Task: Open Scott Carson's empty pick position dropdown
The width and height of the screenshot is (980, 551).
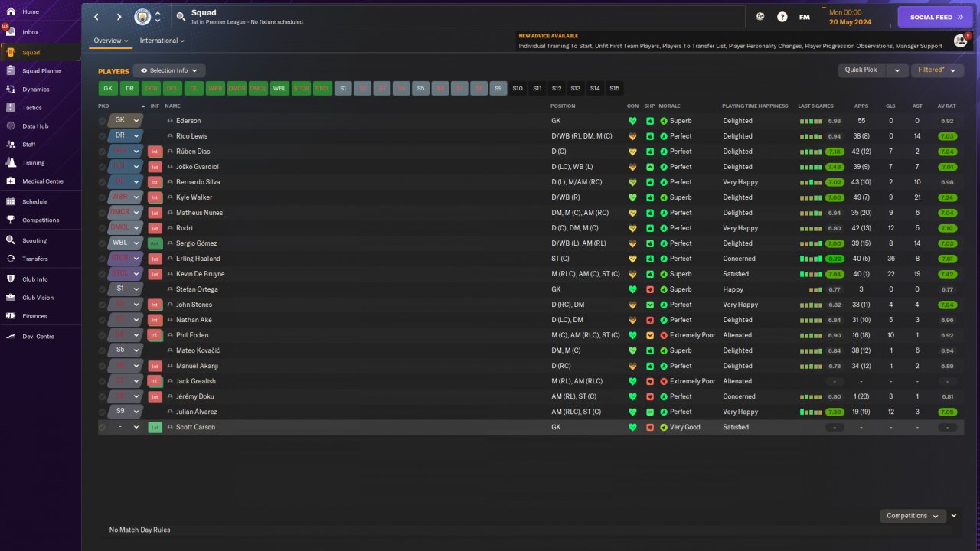Action: coord(126,427)
